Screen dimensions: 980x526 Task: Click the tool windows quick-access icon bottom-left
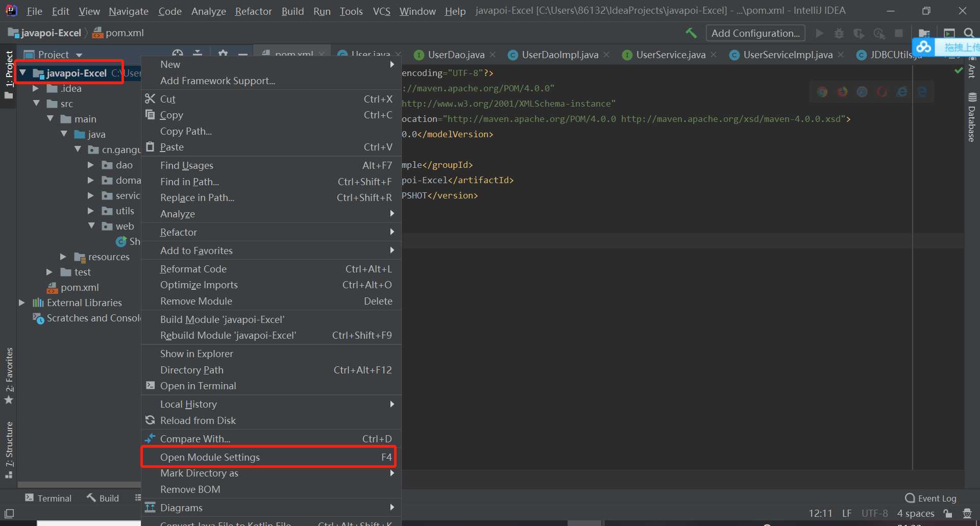pos(9,514)
